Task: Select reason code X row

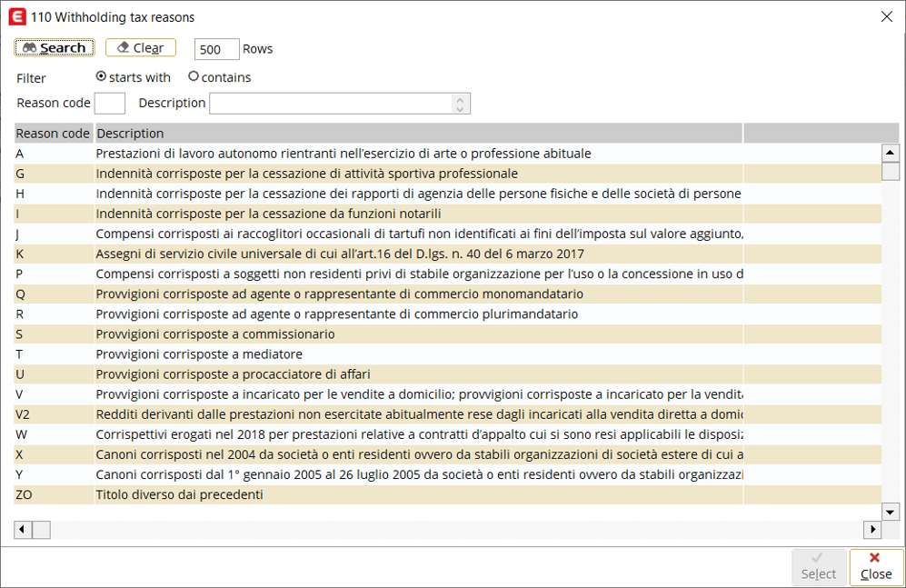Action: tap(448, 454)
